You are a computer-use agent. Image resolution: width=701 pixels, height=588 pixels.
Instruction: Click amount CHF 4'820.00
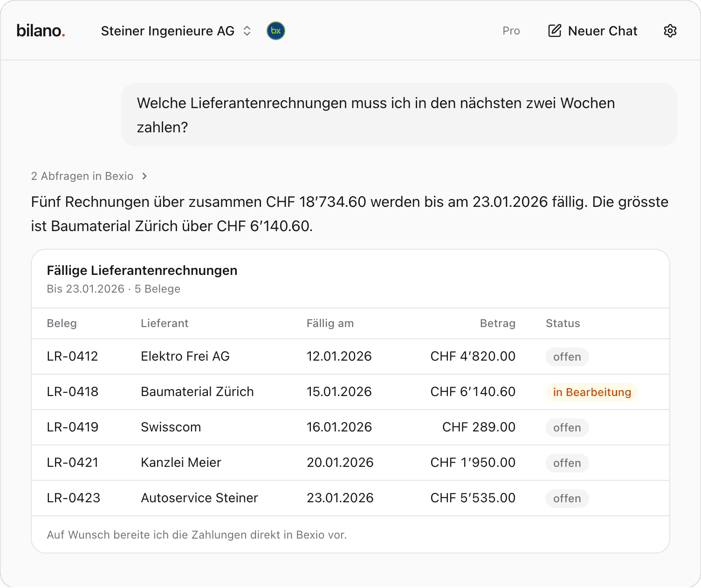[473, 356]
